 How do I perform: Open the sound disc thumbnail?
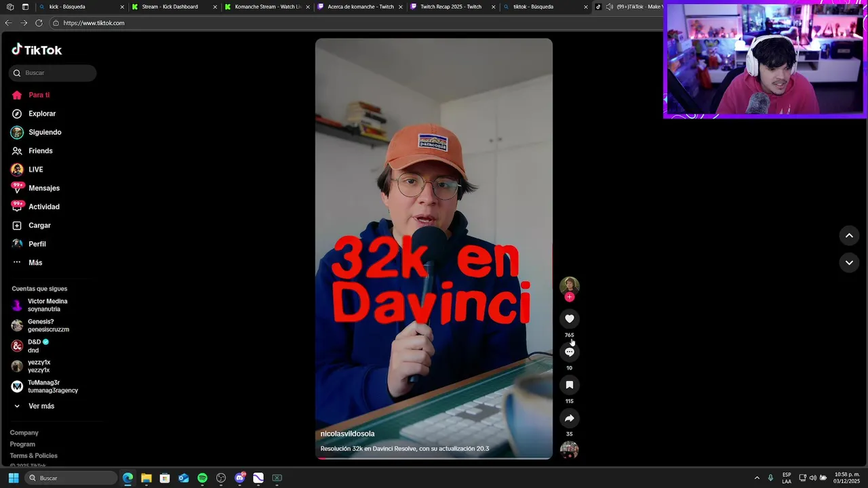point(570,450)
